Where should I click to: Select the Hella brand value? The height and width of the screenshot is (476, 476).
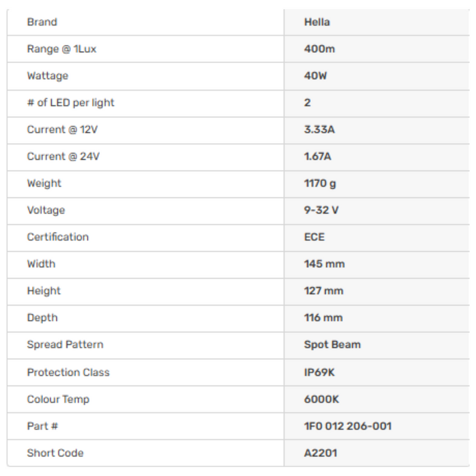click(317, 22)
